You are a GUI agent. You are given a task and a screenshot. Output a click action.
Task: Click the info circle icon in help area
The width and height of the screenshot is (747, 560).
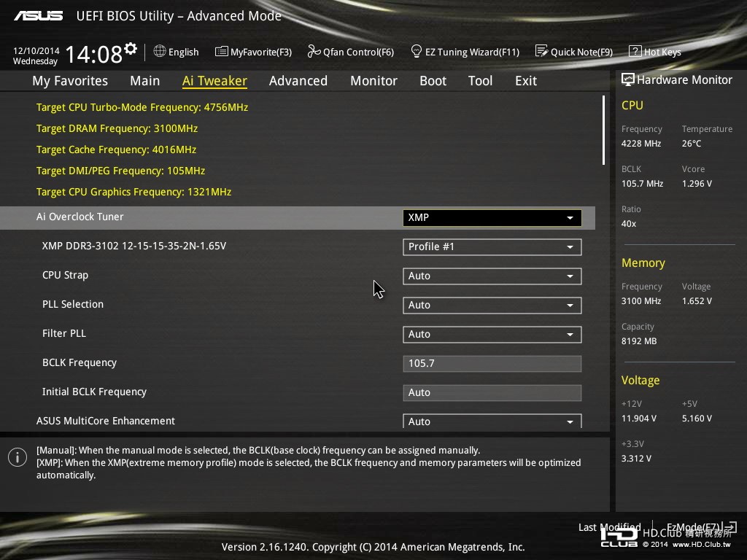point(18,457)
